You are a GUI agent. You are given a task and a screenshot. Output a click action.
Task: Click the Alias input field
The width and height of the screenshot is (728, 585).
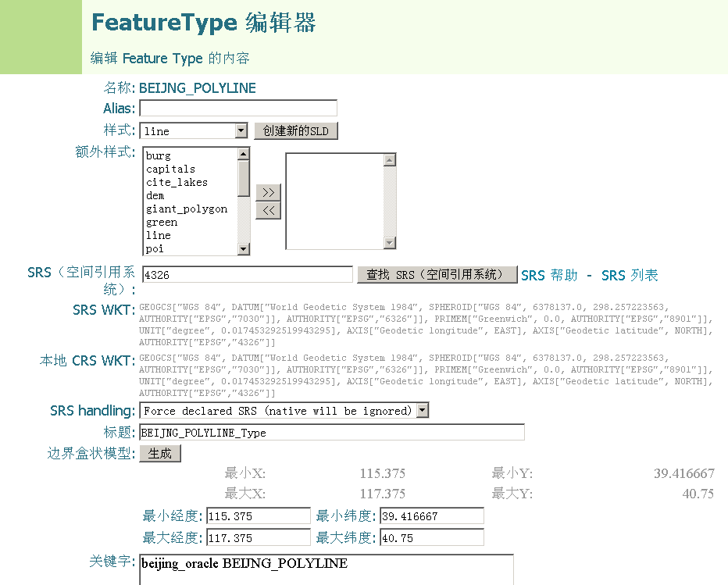[238, 109]
